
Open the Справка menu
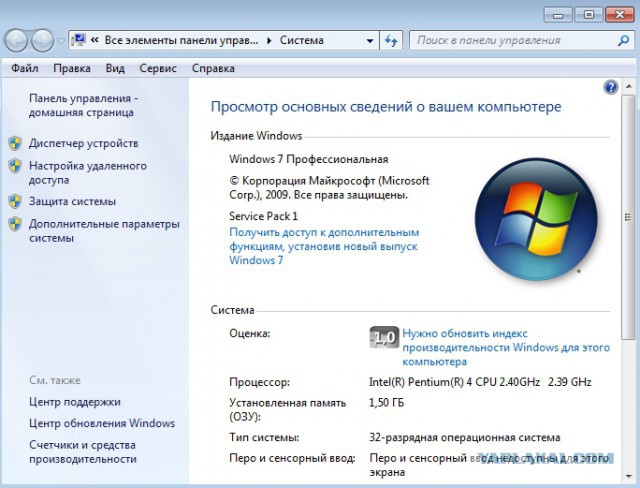coord(213,68)
